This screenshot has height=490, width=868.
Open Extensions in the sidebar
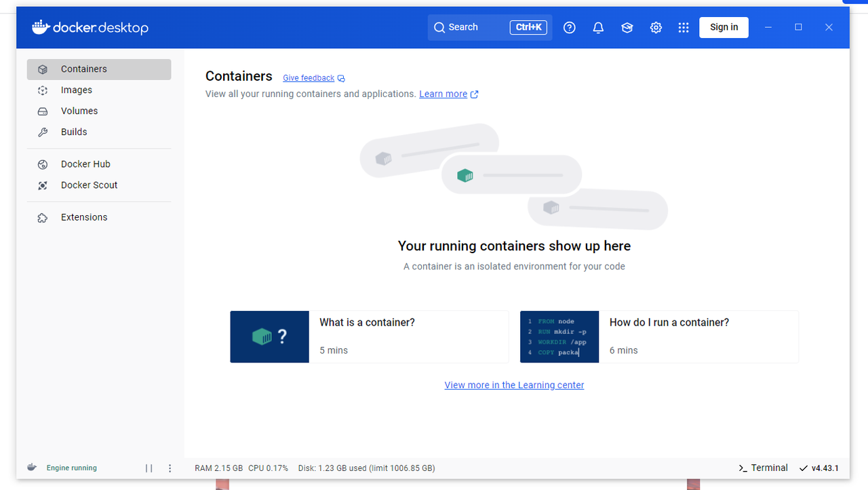click(x=84, y=218)
